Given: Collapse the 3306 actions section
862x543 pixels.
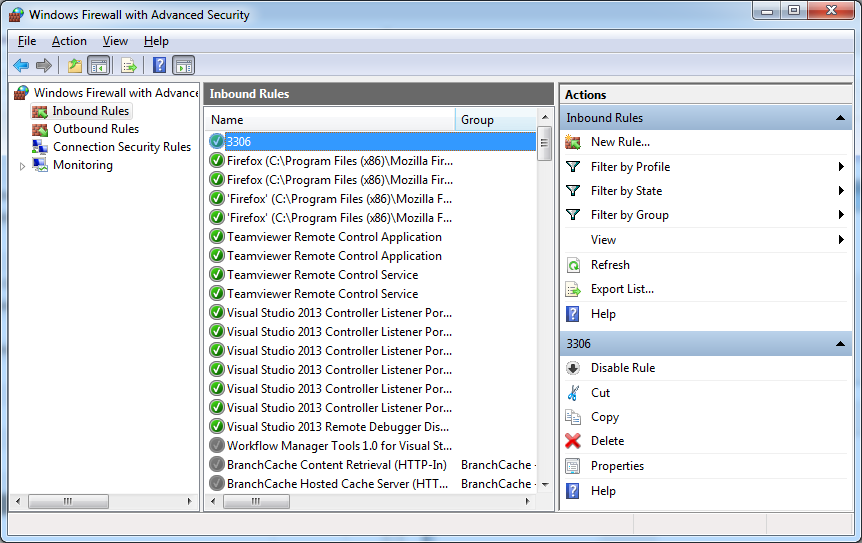Looking at the screenshot, I should tap(840, 343).
